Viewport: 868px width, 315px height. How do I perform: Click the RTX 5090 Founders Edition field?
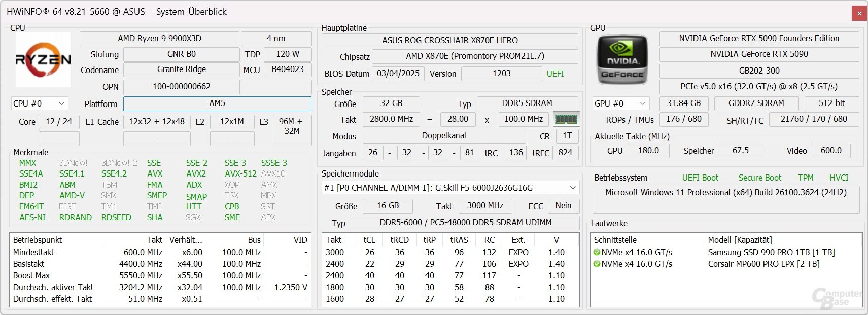point(759,39)
